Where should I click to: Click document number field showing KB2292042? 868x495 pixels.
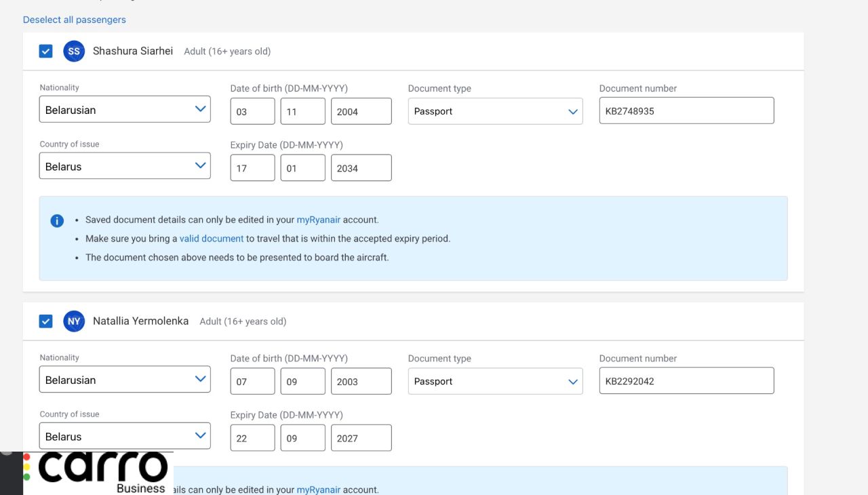[x=686, y=381]
